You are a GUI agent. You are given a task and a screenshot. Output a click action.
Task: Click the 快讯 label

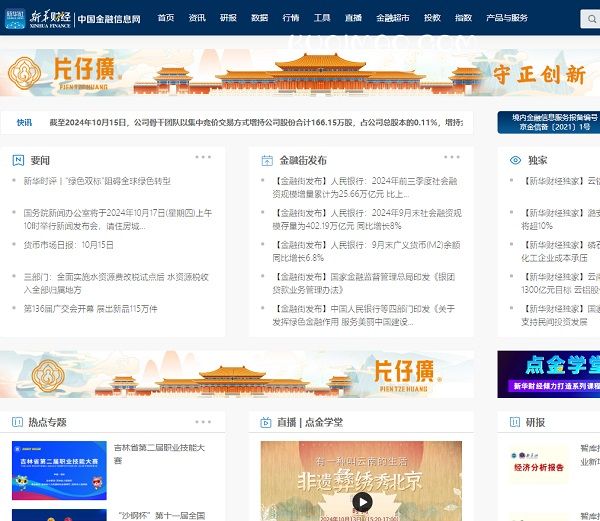tap(24, 122)
